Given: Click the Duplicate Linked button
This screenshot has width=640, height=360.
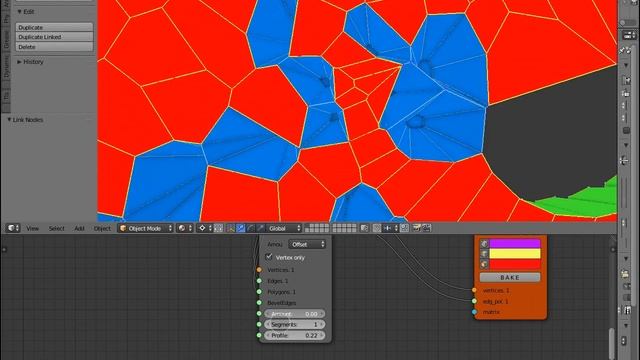Looking at the screenshot, I should point(54,37).
